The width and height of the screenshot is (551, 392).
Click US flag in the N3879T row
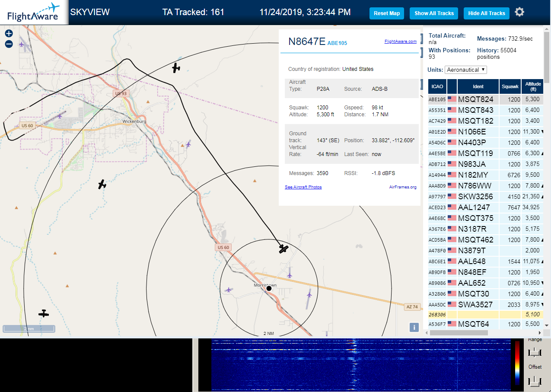452,251
